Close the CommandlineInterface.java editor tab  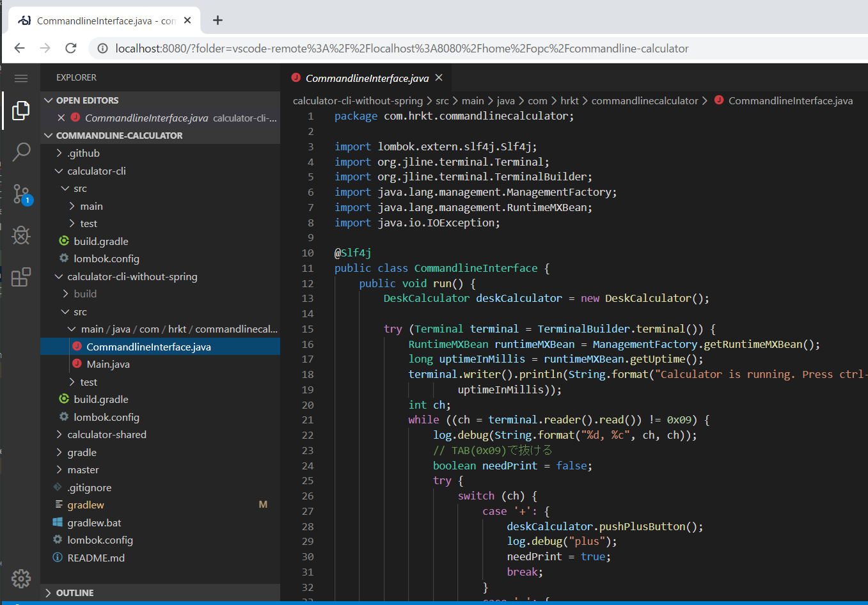pos(439,77)
